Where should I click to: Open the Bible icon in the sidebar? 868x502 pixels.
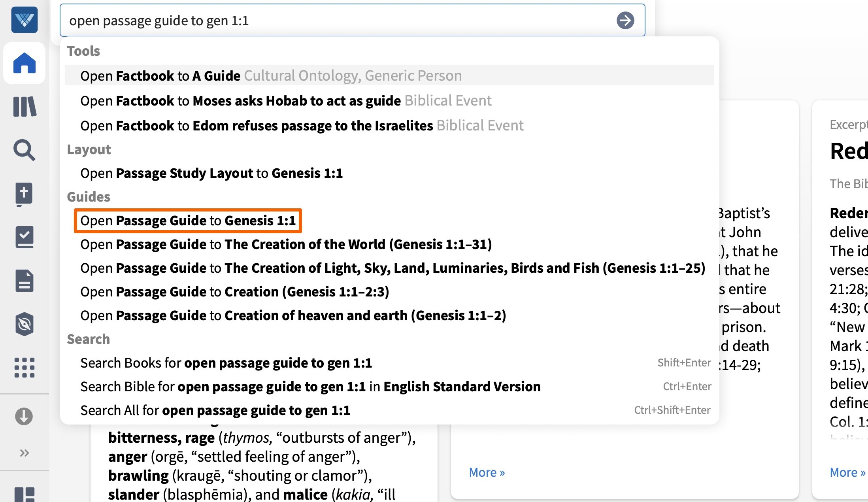click(24, 194)
